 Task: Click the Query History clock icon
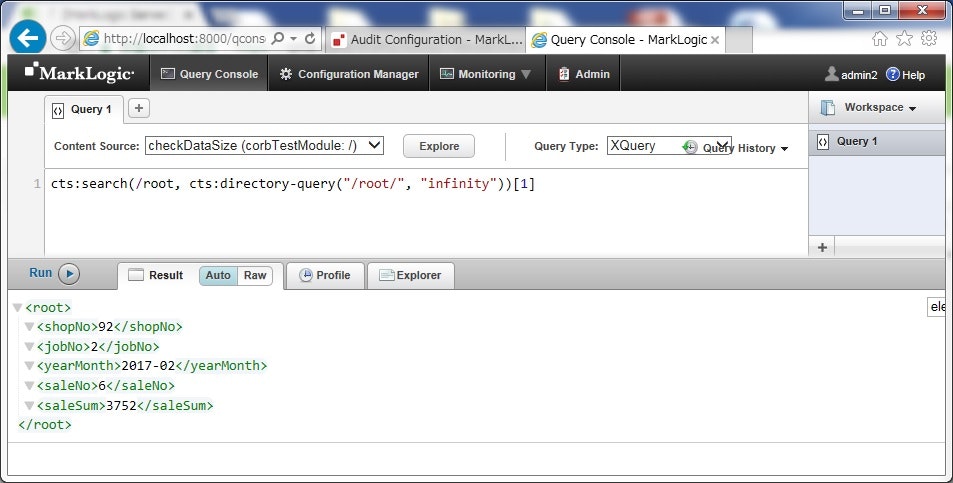pyautogui.click(x=690, y=147)
